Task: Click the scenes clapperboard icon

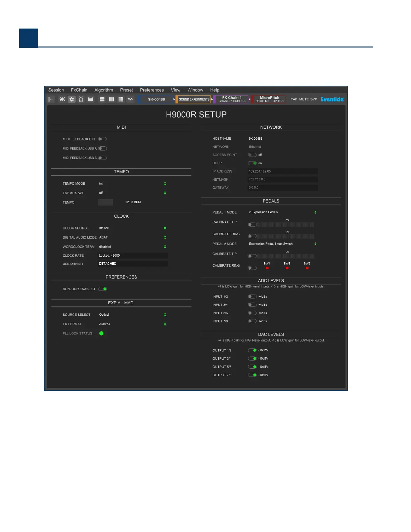Action: 90,99
